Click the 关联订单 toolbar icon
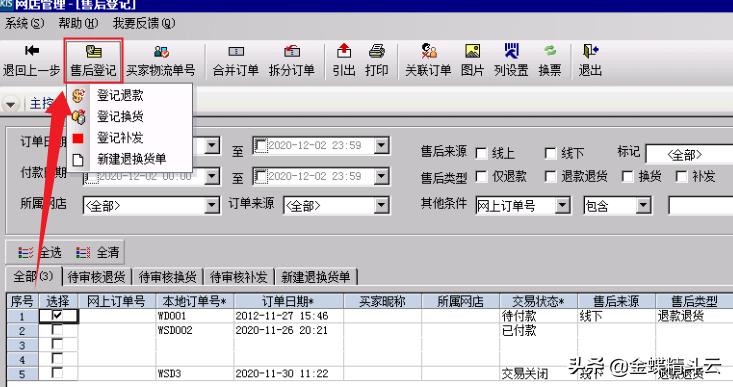The image size is (733, 387). coord(429,50)
